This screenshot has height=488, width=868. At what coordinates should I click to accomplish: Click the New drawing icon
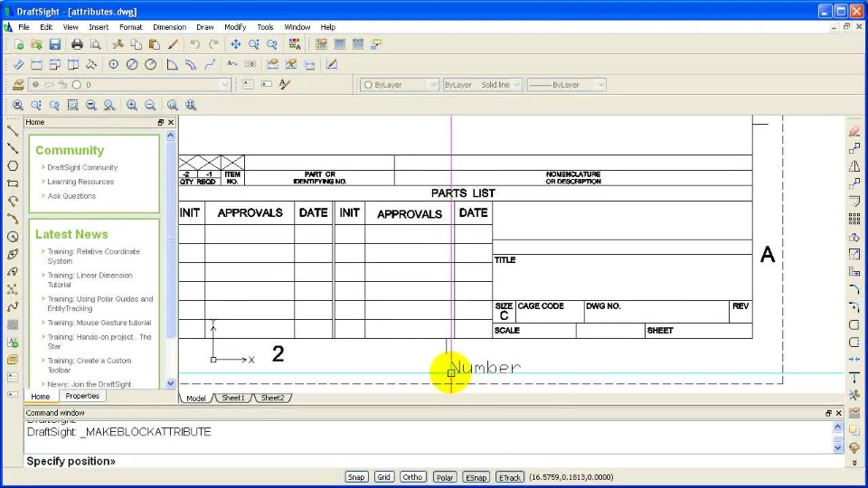click(18, 44)
